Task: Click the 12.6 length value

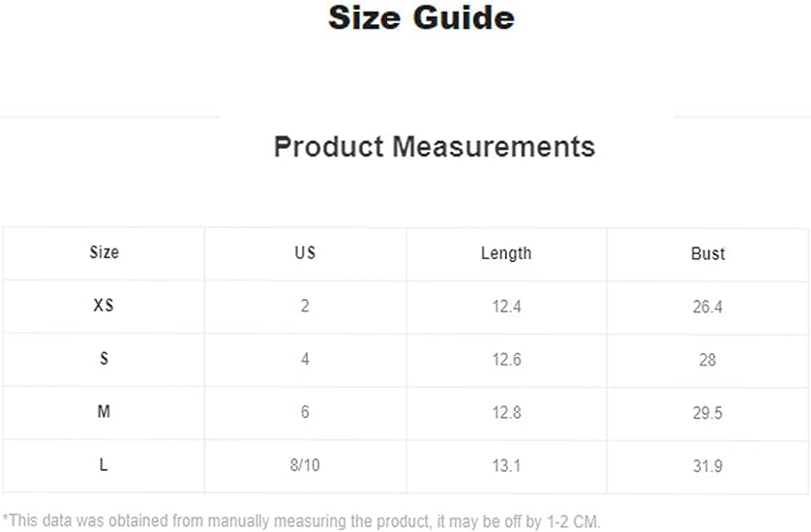Action: click(506, 360)
